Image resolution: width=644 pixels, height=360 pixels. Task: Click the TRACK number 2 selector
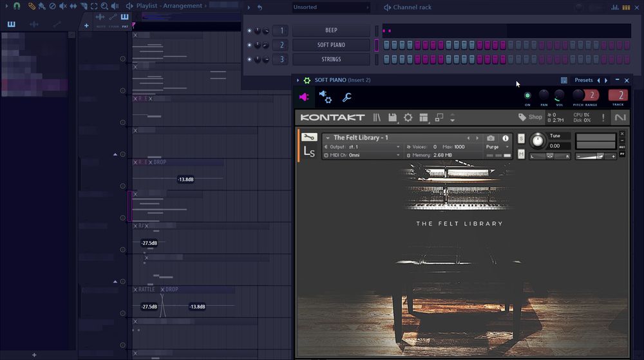click(x=618, y=95)
